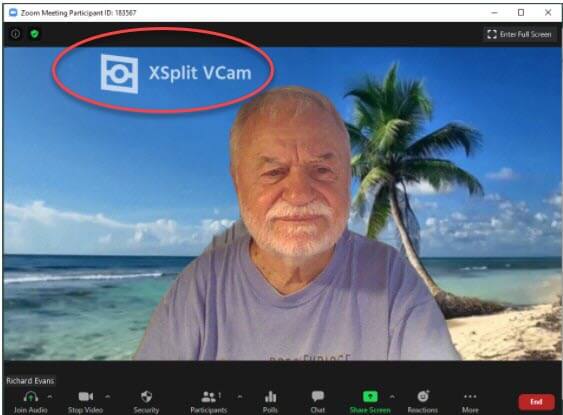Expand the arrow next to Share Screen
Viewport: 563px width, 415px height.
pos(392,397)
